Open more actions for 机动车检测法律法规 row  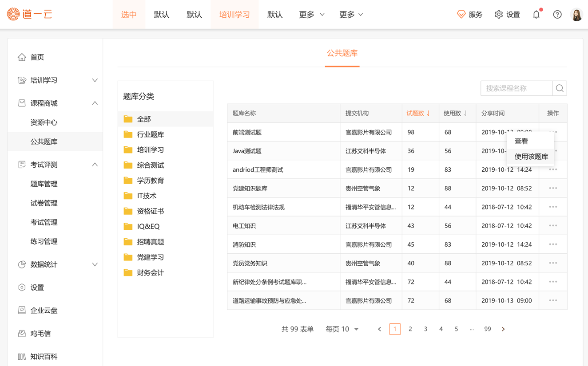(x=553, y=207)
